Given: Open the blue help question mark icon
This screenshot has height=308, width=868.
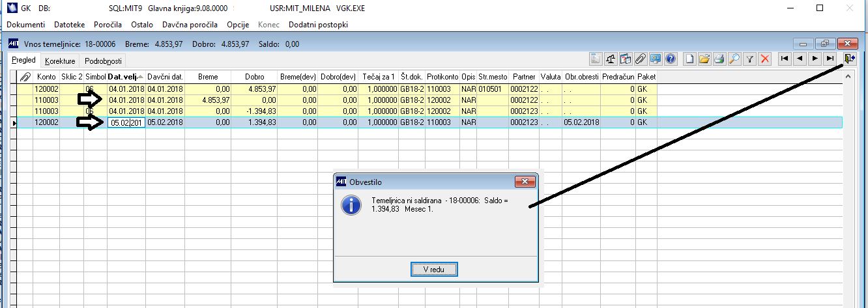Looking at the screenshot, I should 669,59.
